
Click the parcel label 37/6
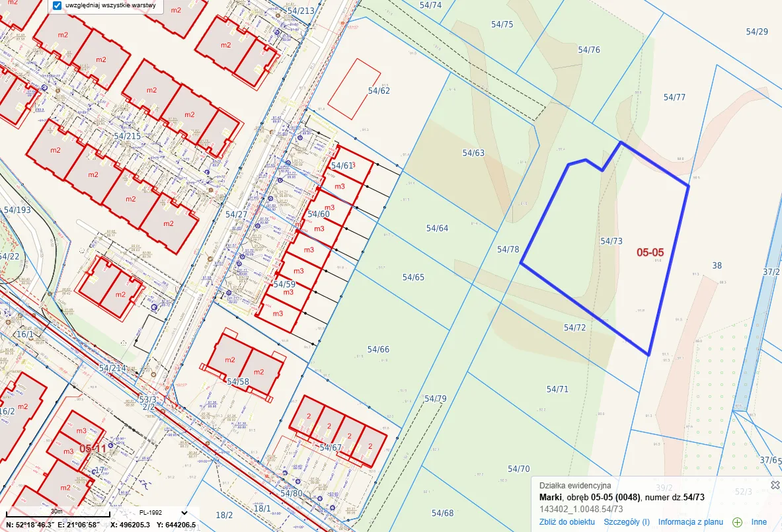769,460
